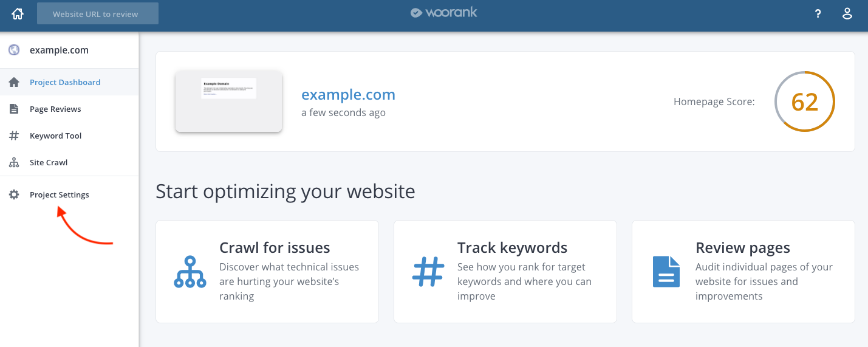Open the user account profile icon
Viewport: 868px width, 347px height.
point(847,13)
